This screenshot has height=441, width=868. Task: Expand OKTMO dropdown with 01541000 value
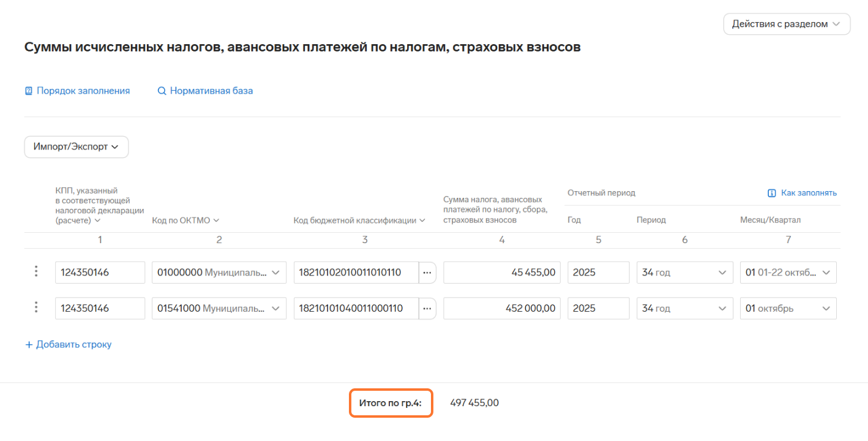pyautogui.click(x=275, y=309)
